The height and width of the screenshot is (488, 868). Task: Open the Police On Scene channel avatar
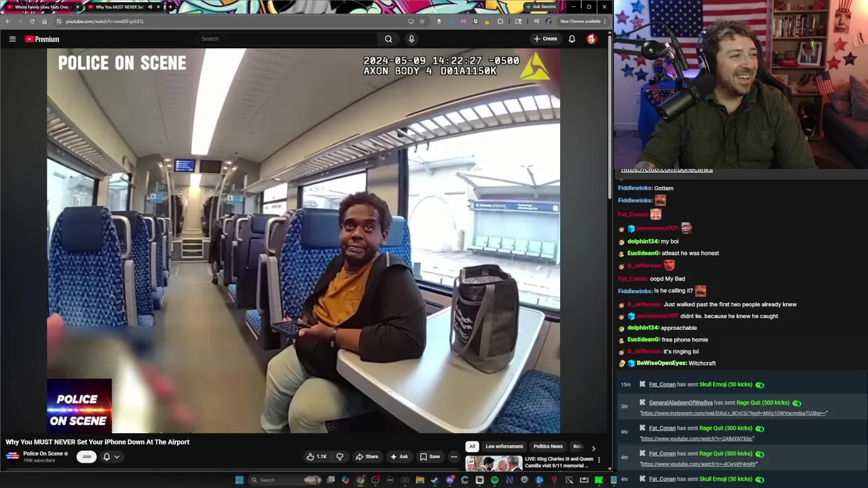click(12, 456)
